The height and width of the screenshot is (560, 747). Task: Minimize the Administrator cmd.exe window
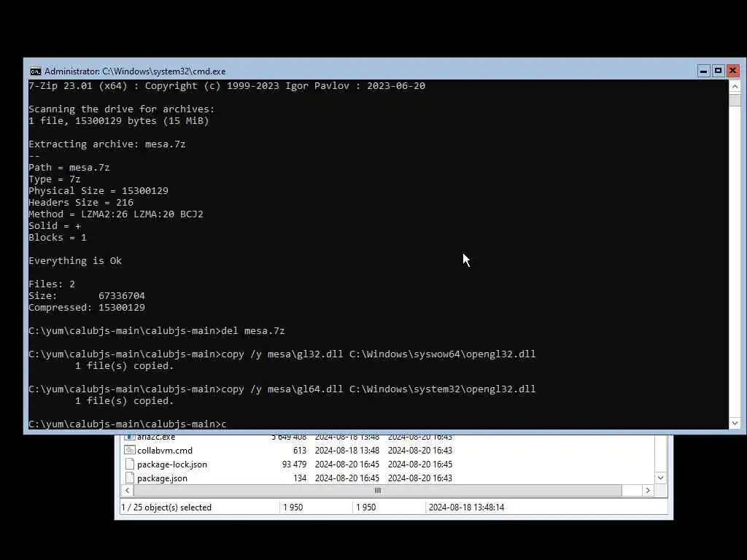704,71
